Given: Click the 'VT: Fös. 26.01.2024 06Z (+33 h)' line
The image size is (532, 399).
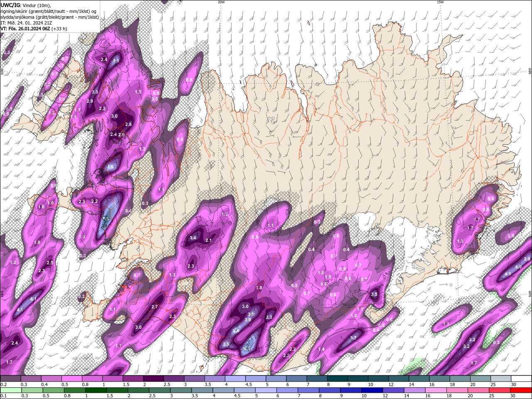Looking at the screenshot, I should tap(34, 29).
